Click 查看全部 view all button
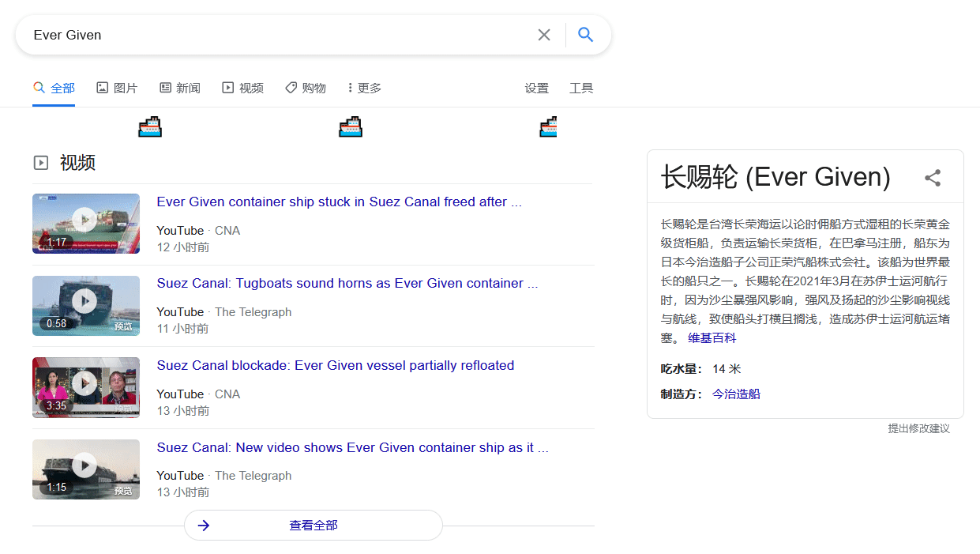The width and height of the screenshot is (980, 554). [314, 526]
